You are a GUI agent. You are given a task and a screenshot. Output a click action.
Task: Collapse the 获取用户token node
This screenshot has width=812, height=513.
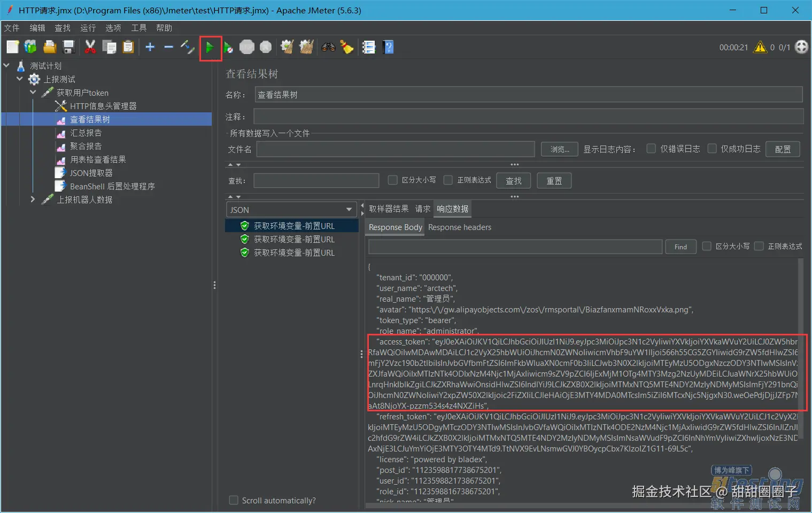pyautogui.click(x=33, y=92)
